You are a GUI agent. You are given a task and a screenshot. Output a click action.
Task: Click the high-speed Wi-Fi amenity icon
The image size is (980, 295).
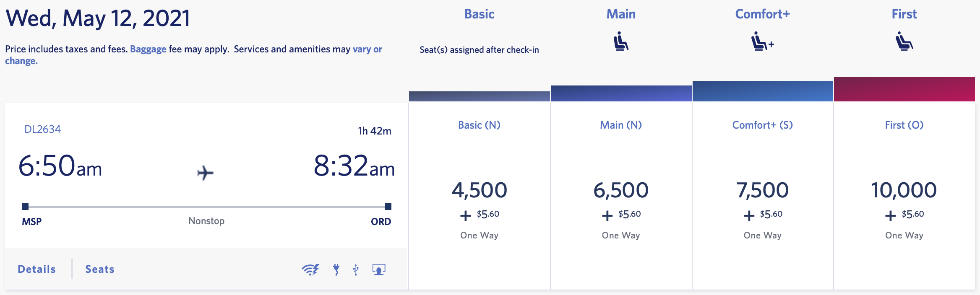point(310,270)
